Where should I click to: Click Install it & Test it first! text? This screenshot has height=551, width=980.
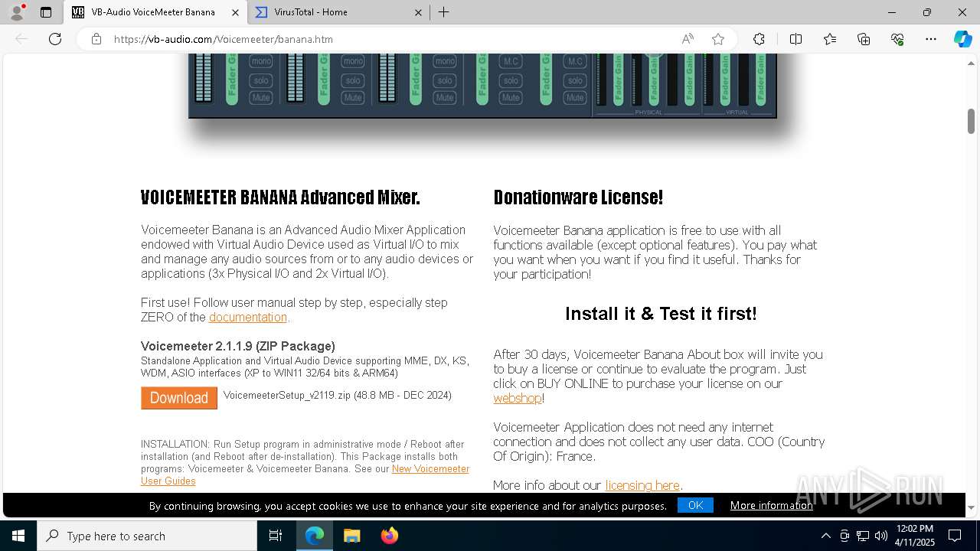point(661,314)
